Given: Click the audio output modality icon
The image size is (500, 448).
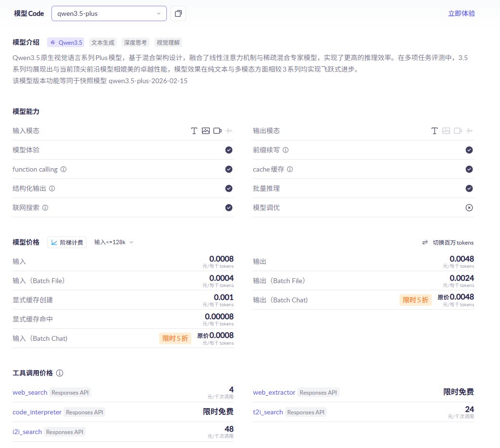Looking at the screenshot, I should coord(469,131).
